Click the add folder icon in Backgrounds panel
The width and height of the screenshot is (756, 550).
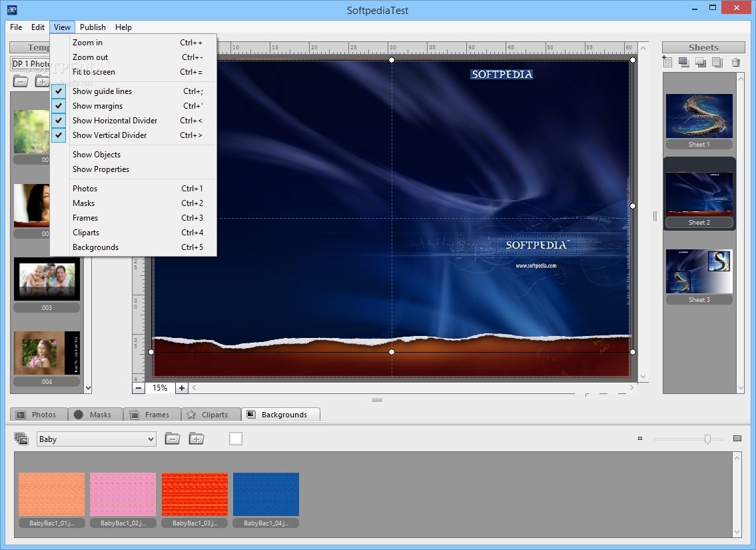196,439
